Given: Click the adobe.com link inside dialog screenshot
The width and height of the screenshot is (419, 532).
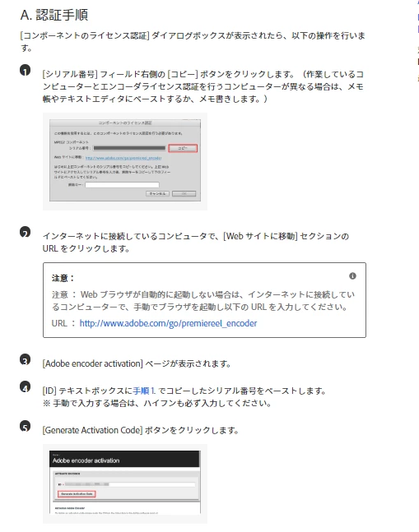Looking at the screenshot, I should [x=123, y=158].
